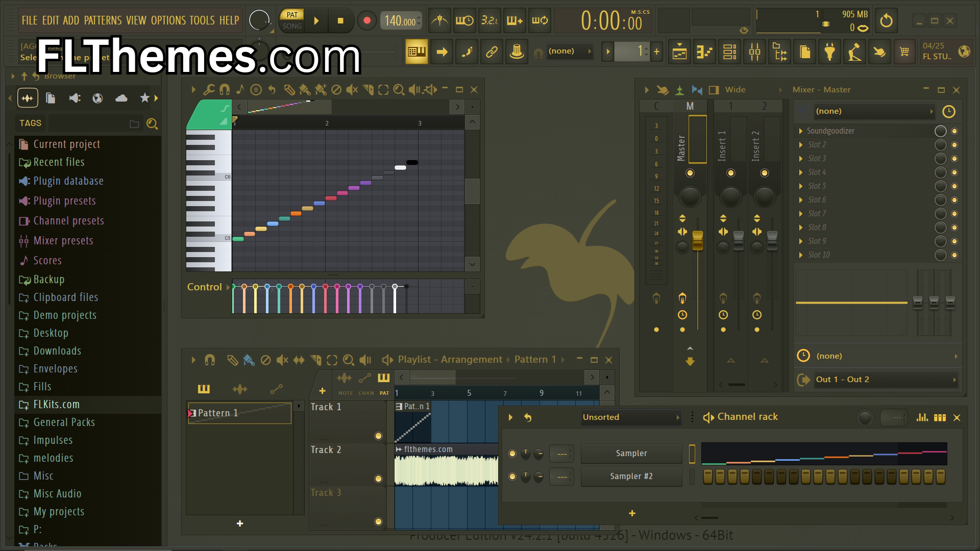Toggle Soundgoodizer effect slot on or off
This screenshot has width=980, height=551.
click(954, 131)
